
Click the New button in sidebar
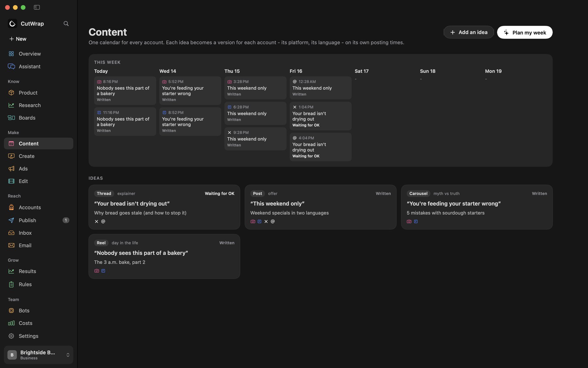[x=18, y=39]
